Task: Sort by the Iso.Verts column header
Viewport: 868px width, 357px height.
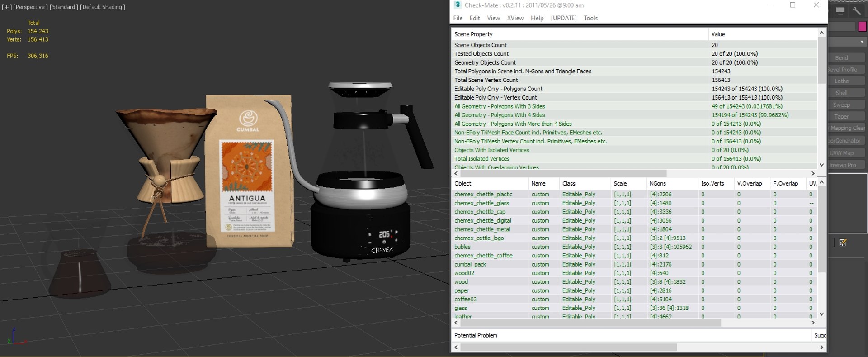Action: tap(716, 184)
